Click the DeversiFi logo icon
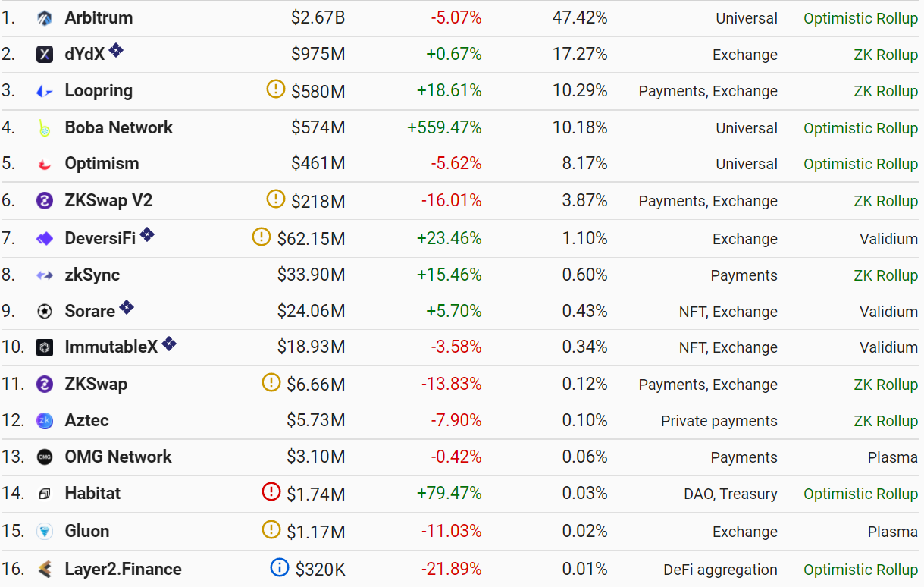Image resolution: width=924 pixels, height=587 pixels. 45,239
